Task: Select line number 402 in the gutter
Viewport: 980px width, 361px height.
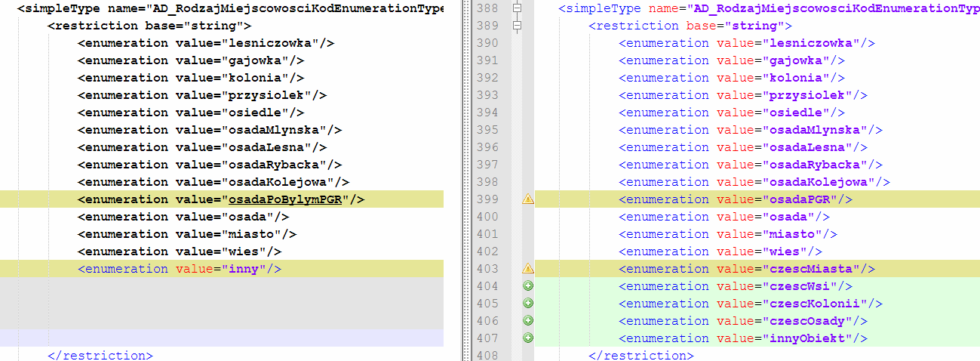Action: (x=487, y=251)
